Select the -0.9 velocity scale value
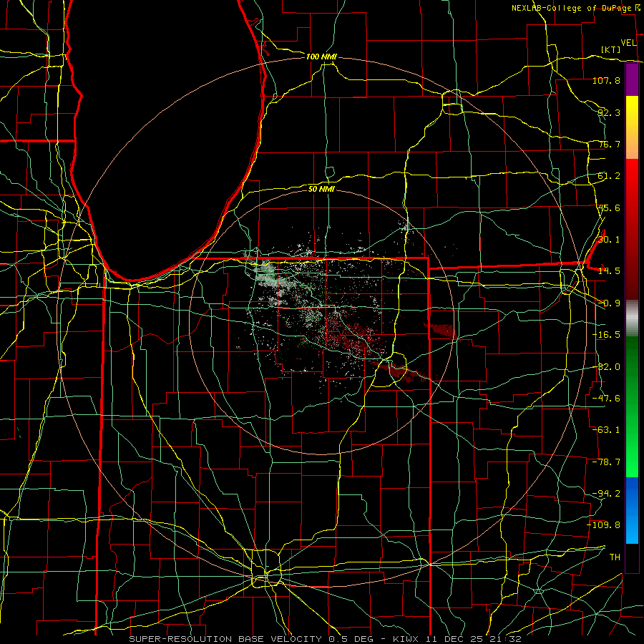The image size is (644, 644). coord(609,303)
